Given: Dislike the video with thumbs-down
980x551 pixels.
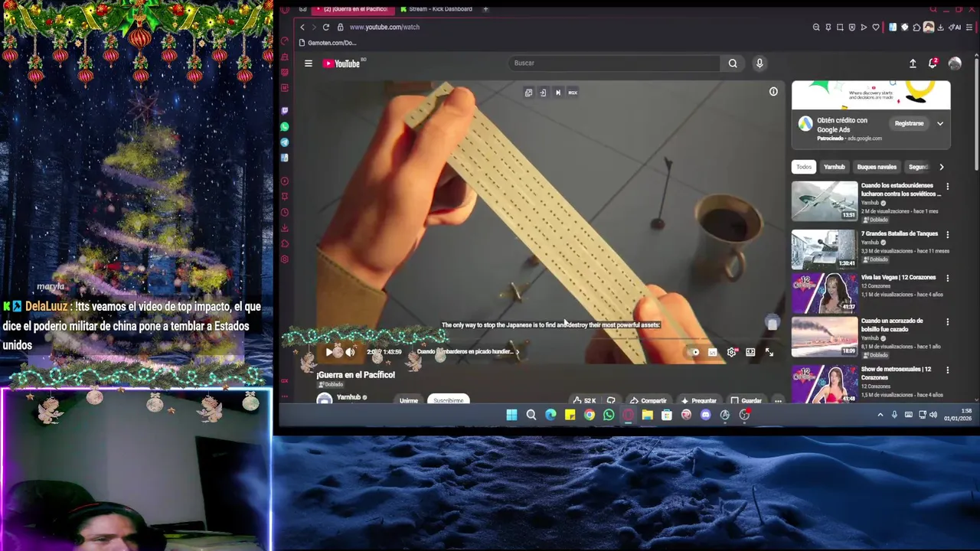Looking at the screenshot, I should 611,400.
